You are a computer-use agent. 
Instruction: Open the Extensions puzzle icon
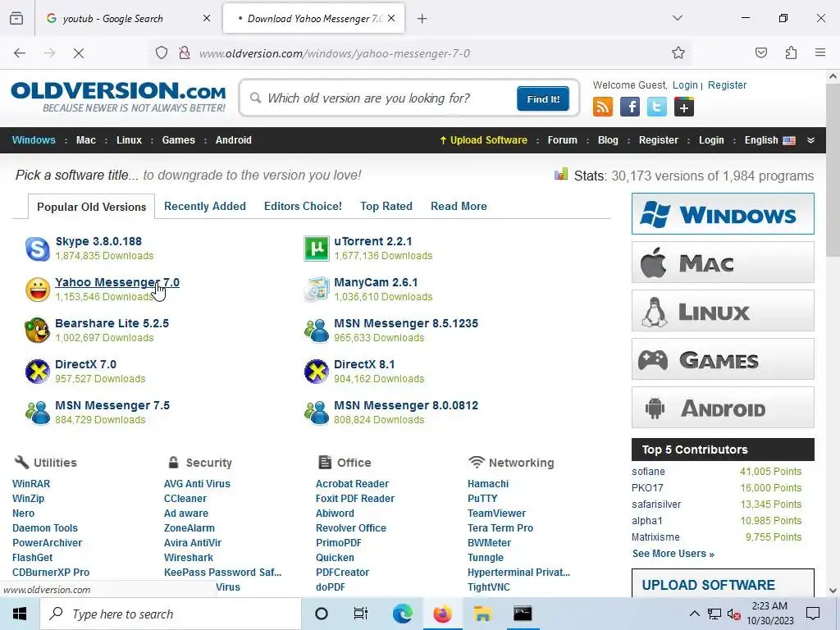coord(792,52)
